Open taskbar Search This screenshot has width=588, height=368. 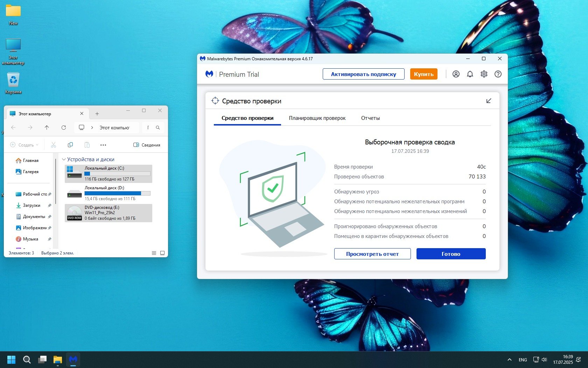coord(27,360)
